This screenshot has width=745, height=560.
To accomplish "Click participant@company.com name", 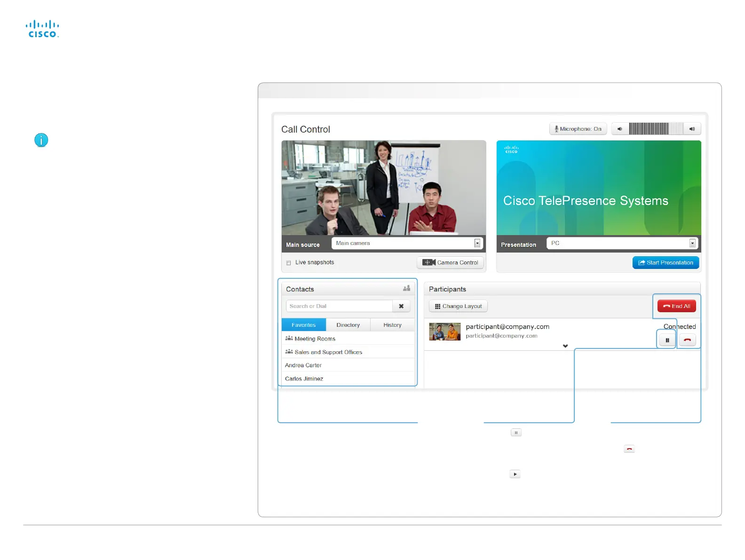I will tap(507, 326).
